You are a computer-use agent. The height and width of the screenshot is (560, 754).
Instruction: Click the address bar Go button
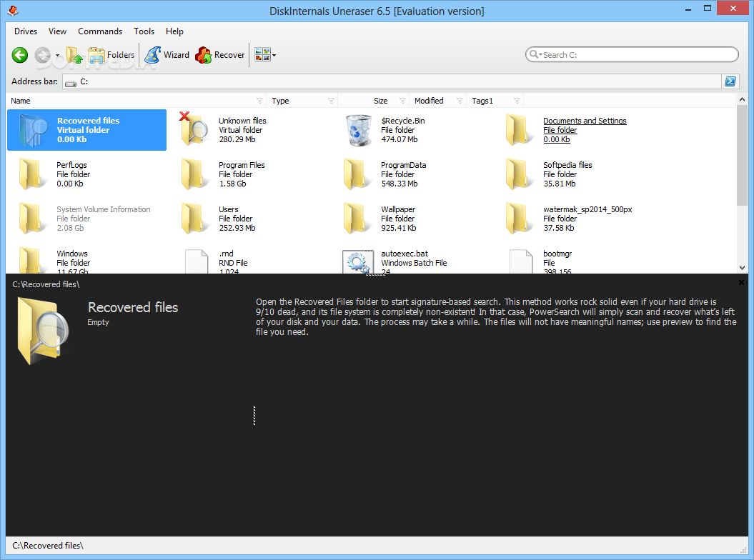click(730, 81)
